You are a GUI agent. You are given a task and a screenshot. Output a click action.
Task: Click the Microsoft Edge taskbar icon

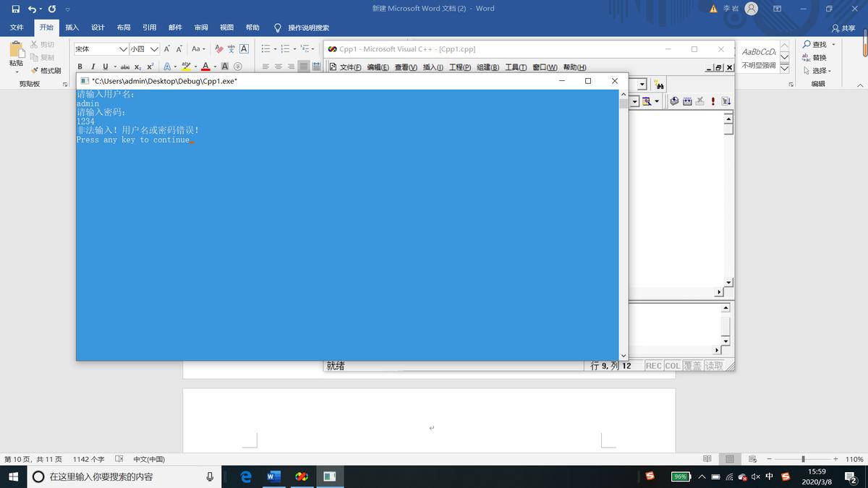pyautogui.click(x=246, y=476)
